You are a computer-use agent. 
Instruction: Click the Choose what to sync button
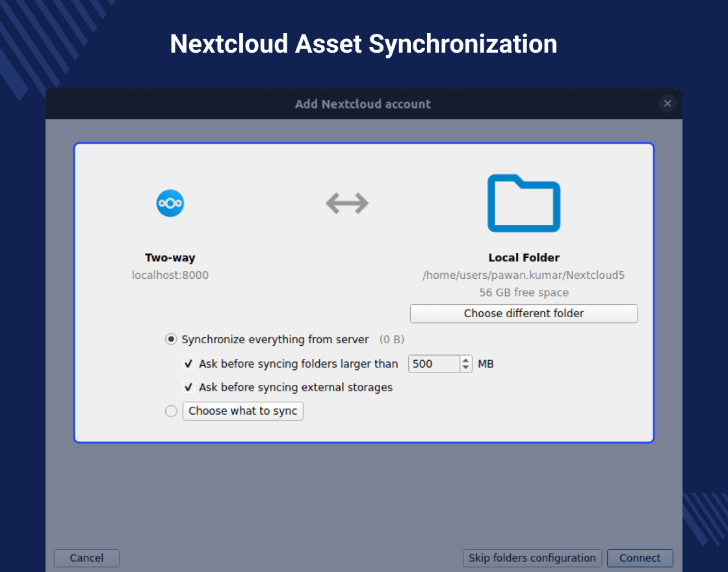tap(243, 411)
